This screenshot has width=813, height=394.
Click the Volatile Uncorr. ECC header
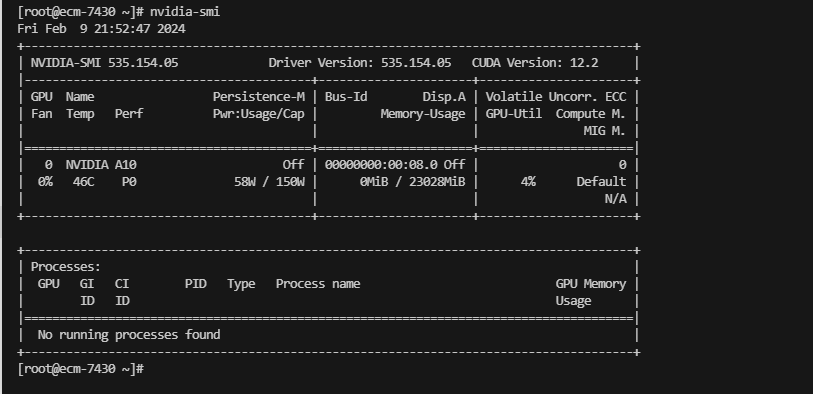(x=556, y=97)
